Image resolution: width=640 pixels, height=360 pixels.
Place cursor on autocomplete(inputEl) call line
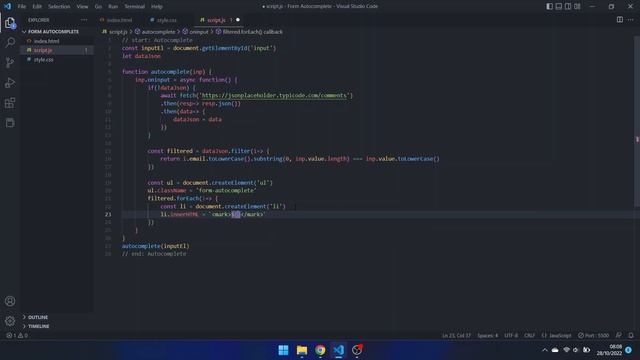pos(156,246)
